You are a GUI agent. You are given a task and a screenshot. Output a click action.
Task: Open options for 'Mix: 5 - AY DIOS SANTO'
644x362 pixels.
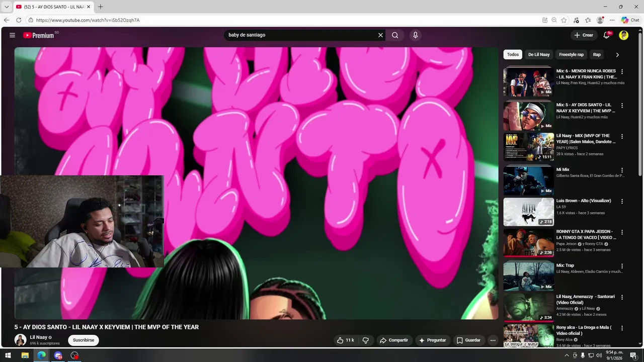(622, 106)
